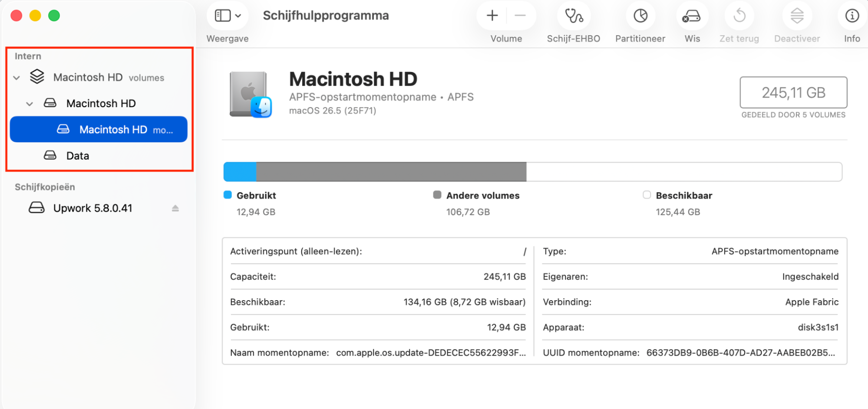Select the Upwork 5.8.0.41 disk image
The image size is (868, 409).
click(x=99, y=208)
